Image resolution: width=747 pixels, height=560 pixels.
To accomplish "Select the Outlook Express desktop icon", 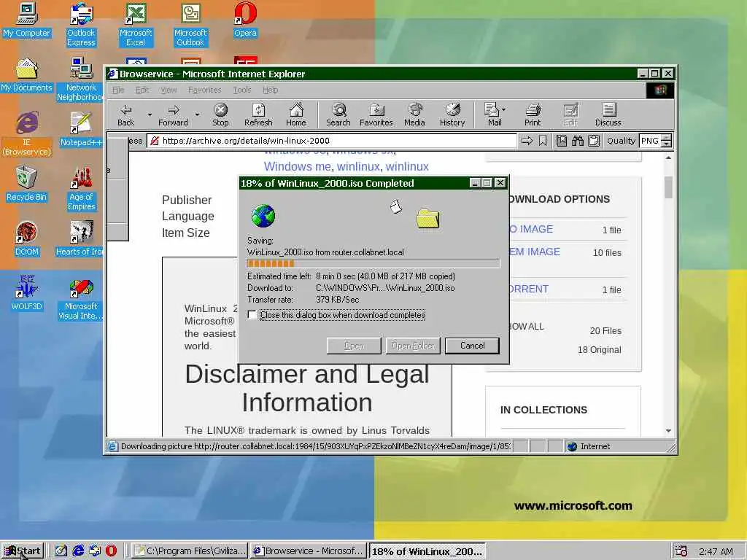I will click(x=81, y=25).
